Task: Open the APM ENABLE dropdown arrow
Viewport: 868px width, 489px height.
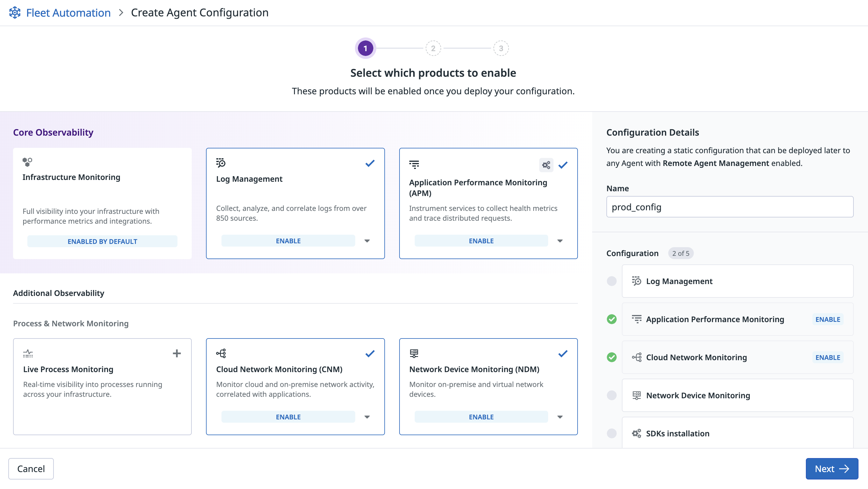Action: click(x=560, y=241)
